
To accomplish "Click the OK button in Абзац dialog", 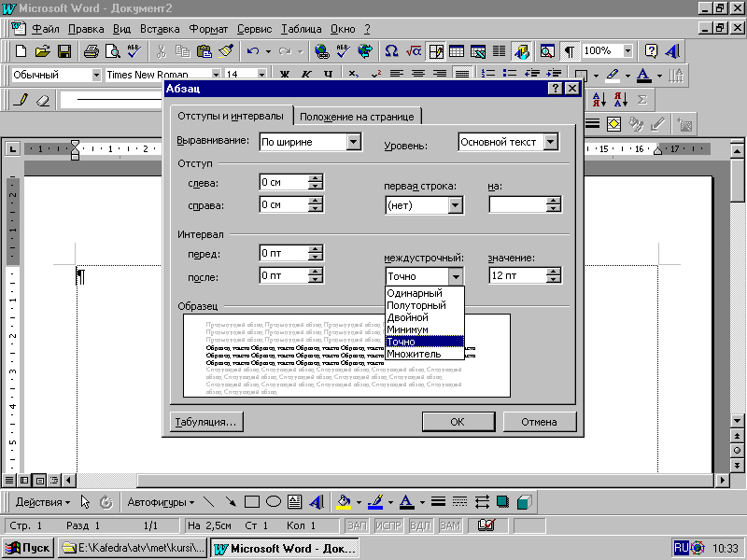I will point(458,422).
